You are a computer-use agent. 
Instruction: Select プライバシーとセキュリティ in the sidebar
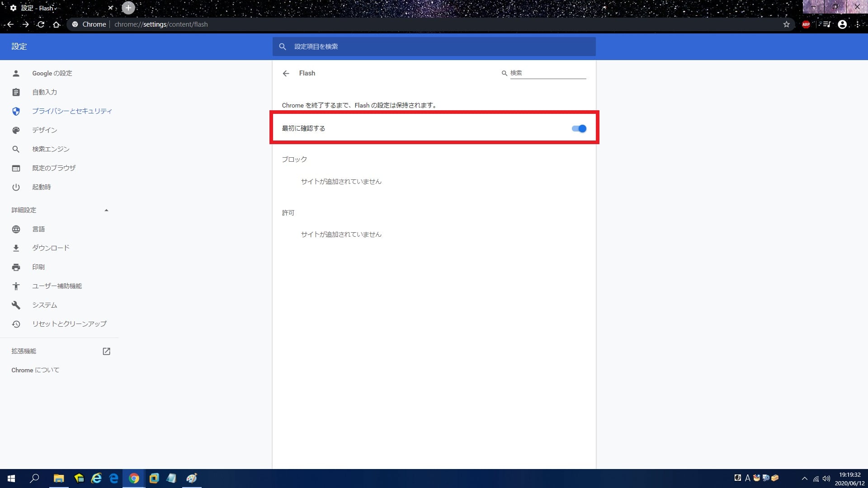tap(72, 111)
